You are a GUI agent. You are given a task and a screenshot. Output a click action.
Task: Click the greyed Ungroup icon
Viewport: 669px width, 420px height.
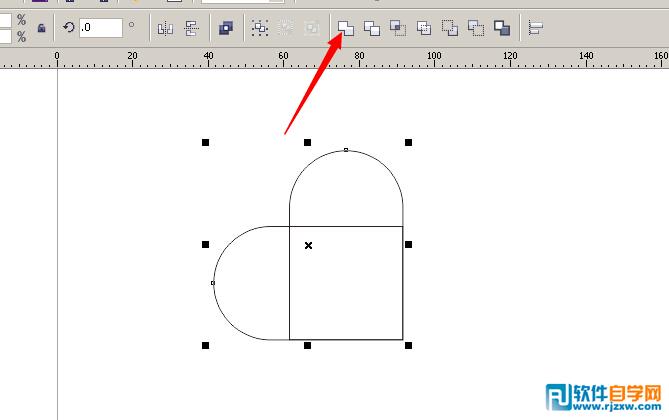(285, 28)
